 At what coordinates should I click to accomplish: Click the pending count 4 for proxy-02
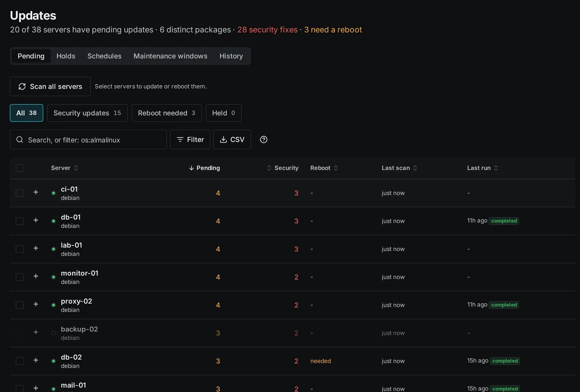point(218,305)
